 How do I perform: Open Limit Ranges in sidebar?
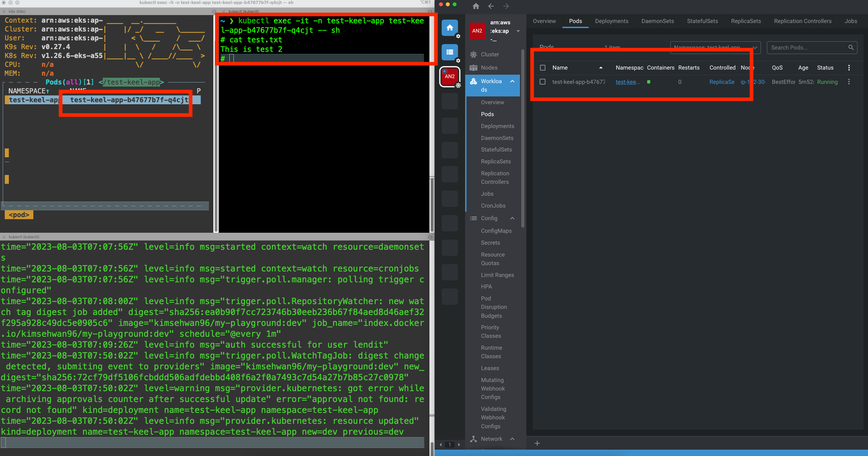pos(497,275)
